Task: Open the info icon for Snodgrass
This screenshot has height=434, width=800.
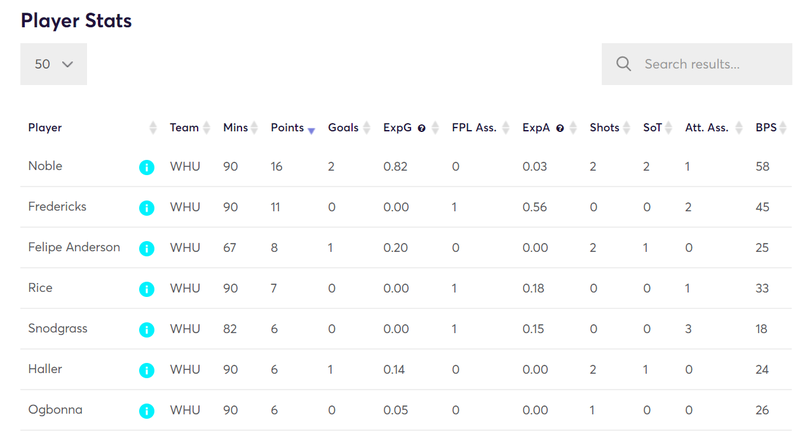Action: click(146, 329)
